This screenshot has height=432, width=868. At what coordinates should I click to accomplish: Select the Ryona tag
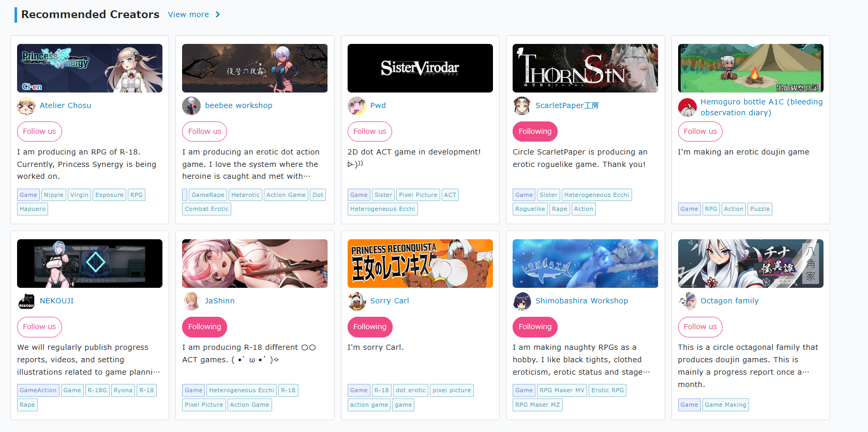click(123, 390)
